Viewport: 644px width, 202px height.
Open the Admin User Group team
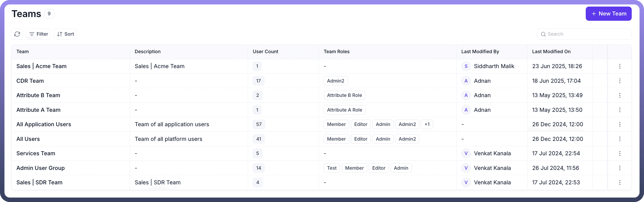coord(41,168)
